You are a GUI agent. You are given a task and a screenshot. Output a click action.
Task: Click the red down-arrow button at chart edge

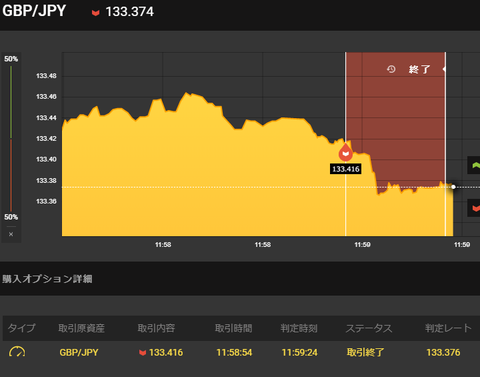(475, 208)
